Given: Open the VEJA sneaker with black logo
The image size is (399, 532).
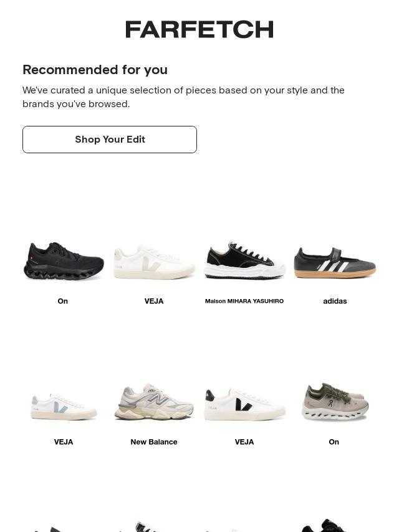Looking at the screenshot, I should coord(244,405).
